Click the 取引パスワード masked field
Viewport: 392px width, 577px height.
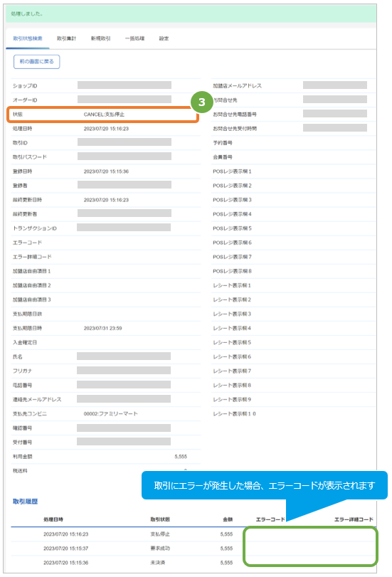pos(125,157)
